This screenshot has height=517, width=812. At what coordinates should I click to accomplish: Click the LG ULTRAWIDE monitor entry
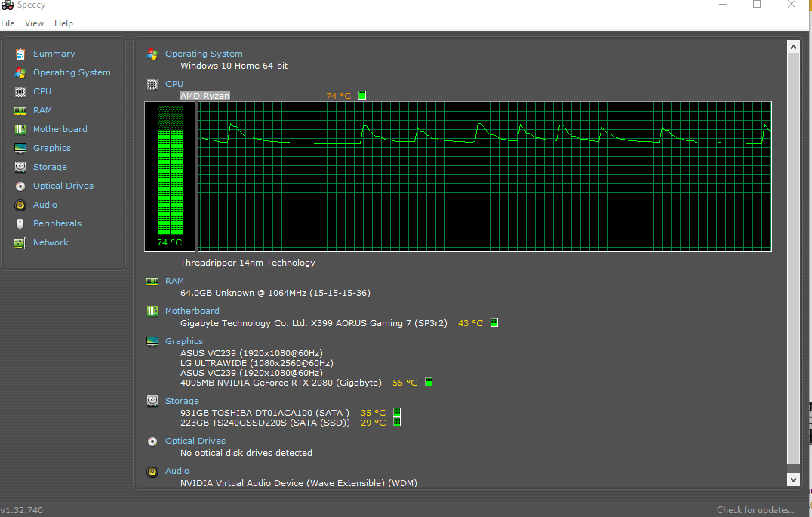(257, 363)
